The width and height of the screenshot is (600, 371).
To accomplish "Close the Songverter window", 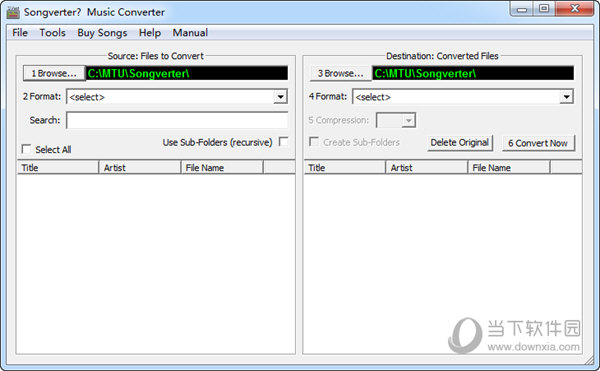I will 574,9.
